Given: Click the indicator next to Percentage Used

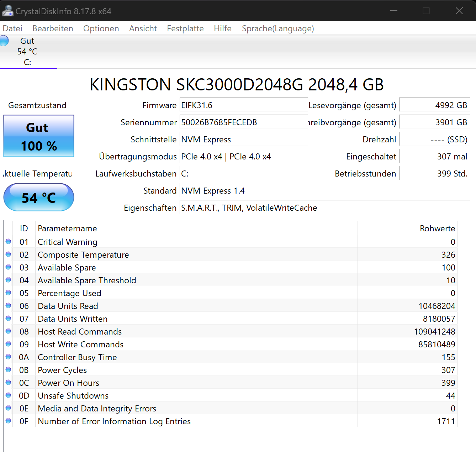Looking at the screenshot, I should point(8,293).
